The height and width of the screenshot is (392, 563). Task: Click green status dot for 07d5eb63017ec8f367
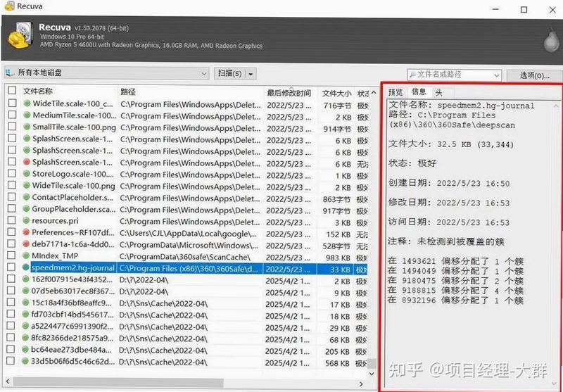[25, 291]
